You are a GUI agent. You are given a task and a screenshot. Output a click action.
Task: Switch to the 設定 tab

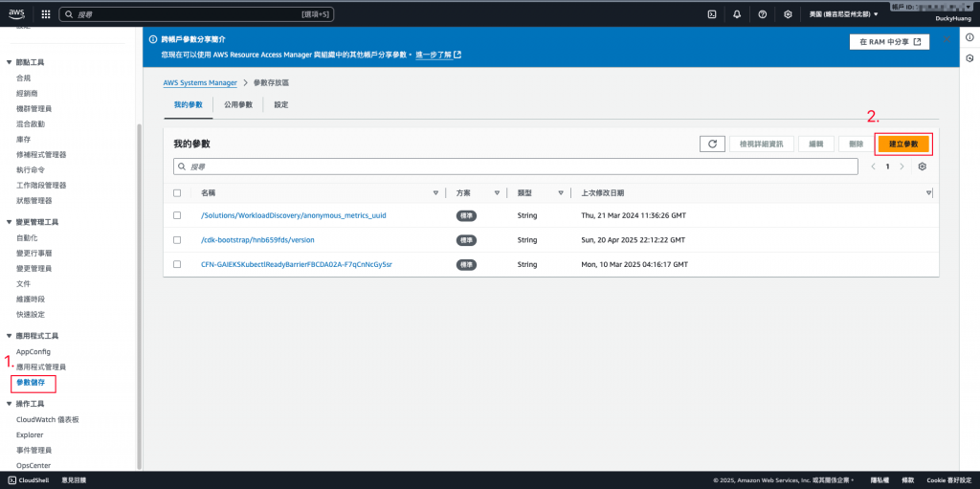(281, 104)
